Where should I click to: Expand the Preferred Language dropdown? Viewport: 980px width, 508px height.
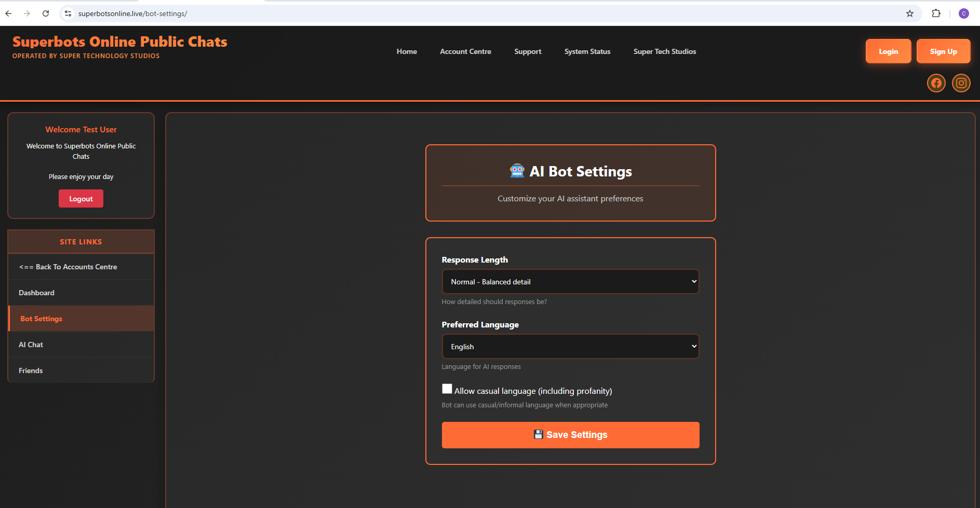coord(570,347)
